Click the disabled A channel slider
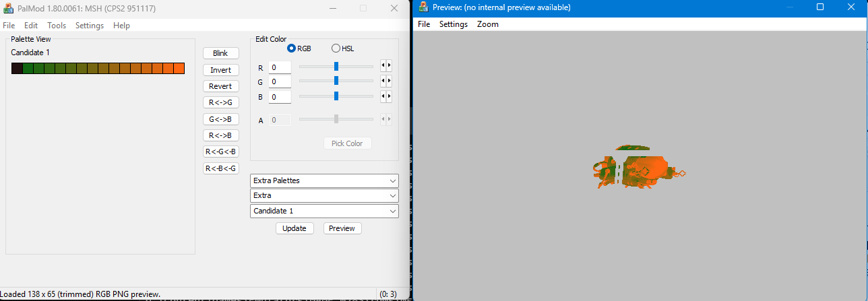 coord(336,119)
